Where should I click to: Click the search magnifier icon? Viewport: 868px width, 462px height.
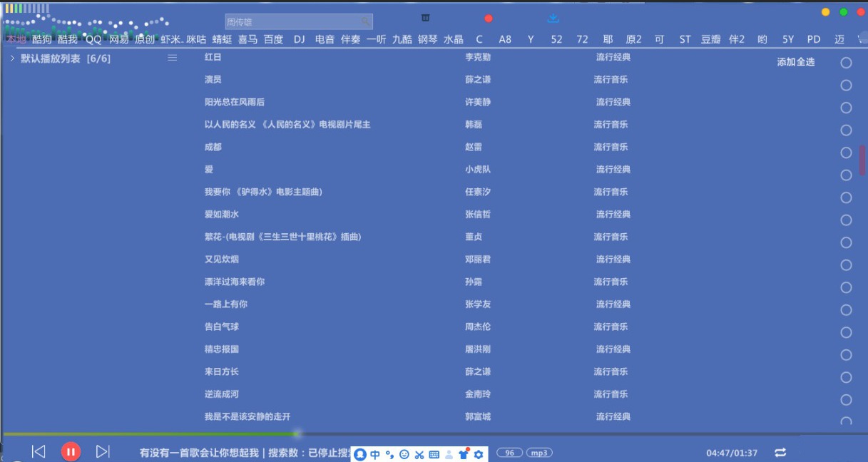(x=365, y=22)
